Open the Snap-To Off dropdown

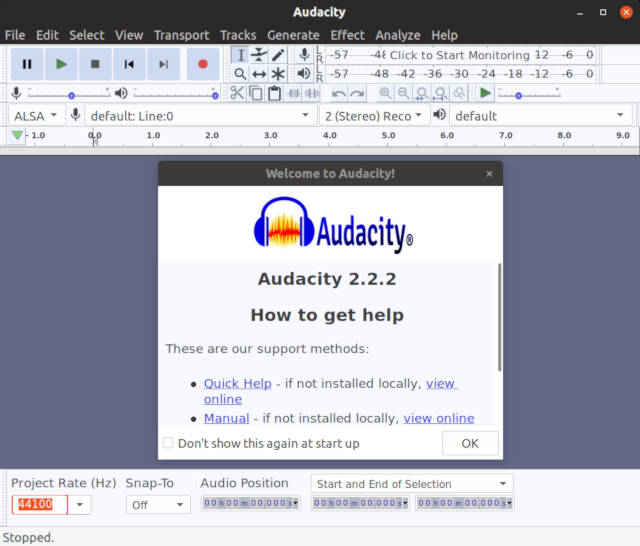coord(158,505)
